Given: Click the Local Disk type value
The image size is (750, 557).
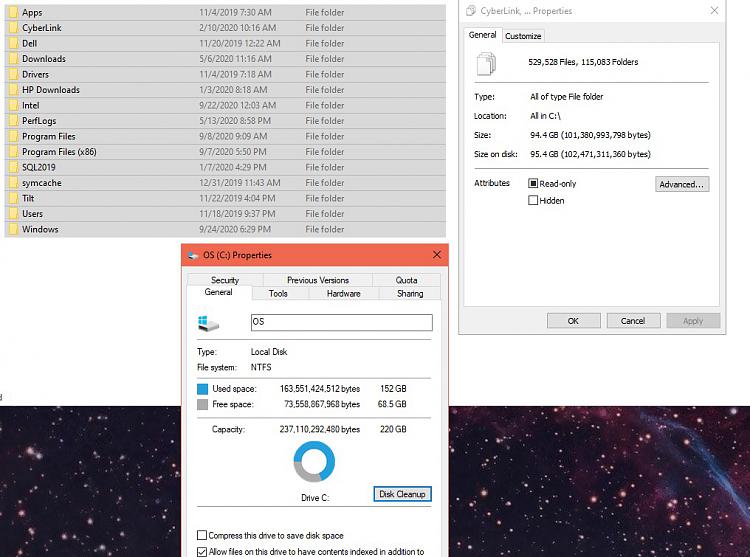Looking at the screenshot, I should tap(269, 352).
